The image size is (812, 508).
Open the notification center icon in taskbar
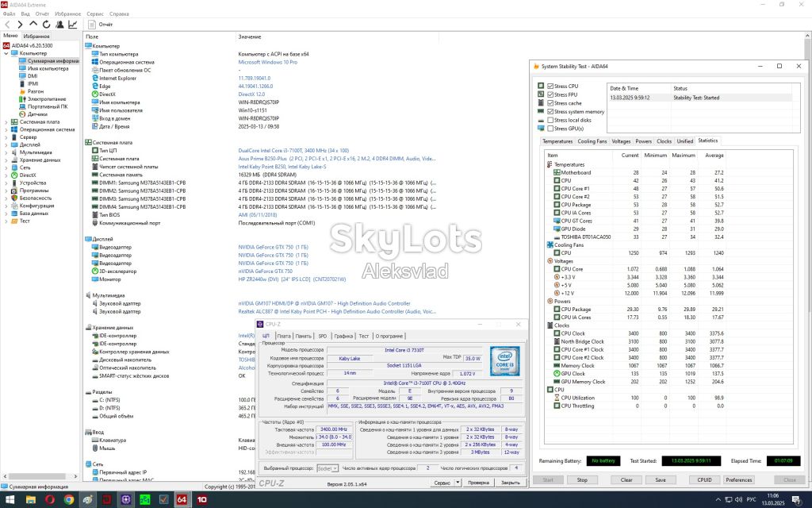pos(796,500)
